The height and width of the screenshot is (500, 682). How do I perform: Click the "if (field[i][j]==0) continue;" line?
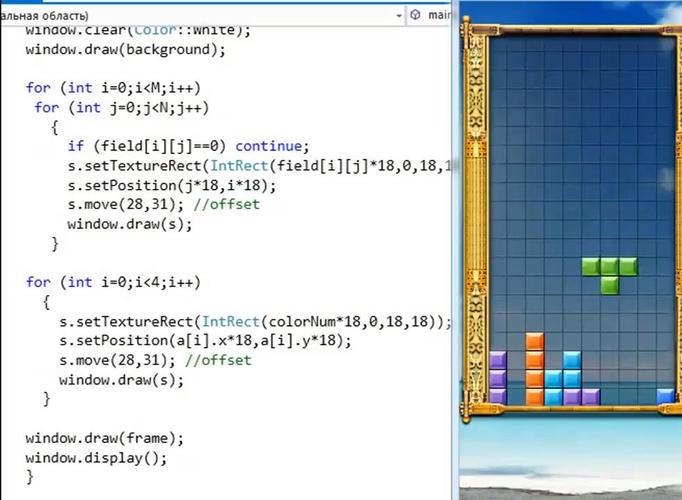[188, 146]
